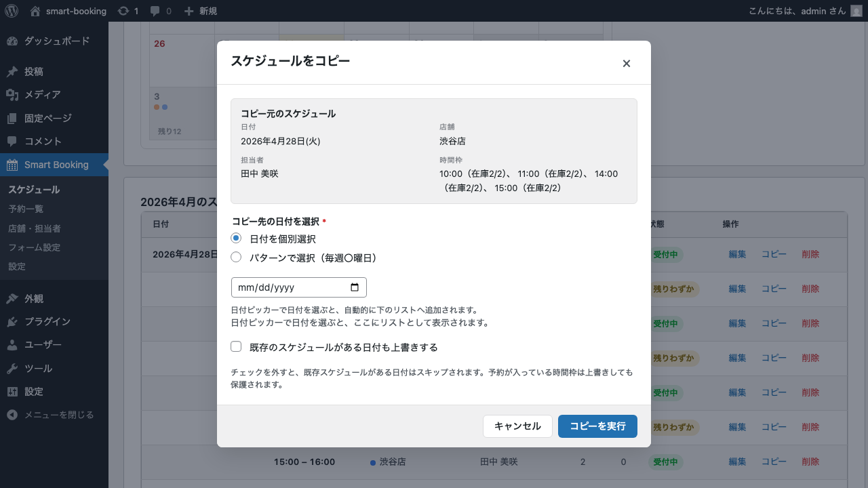The width and height of the screenshot is (868, 488).
Task: Click the plus 新規 item in admin bar
Action: pyautogui.click(x=201, y=11)
